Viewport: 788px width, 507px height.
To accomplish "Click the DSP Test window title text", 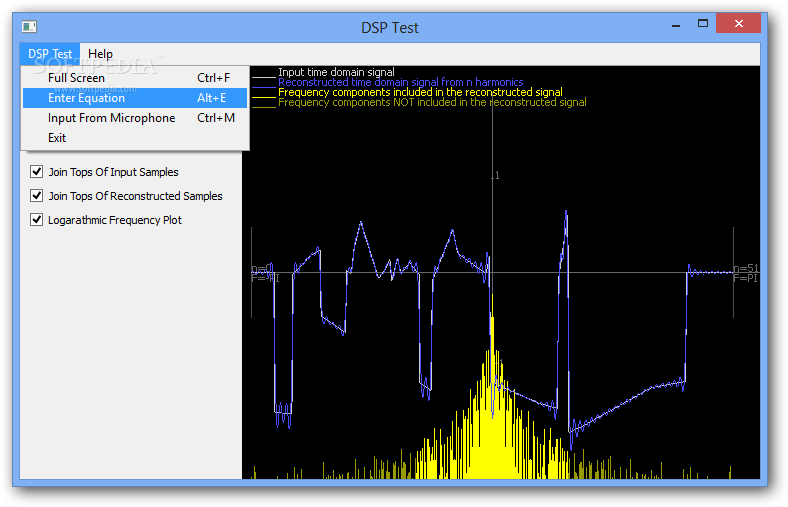I will 390,27.
